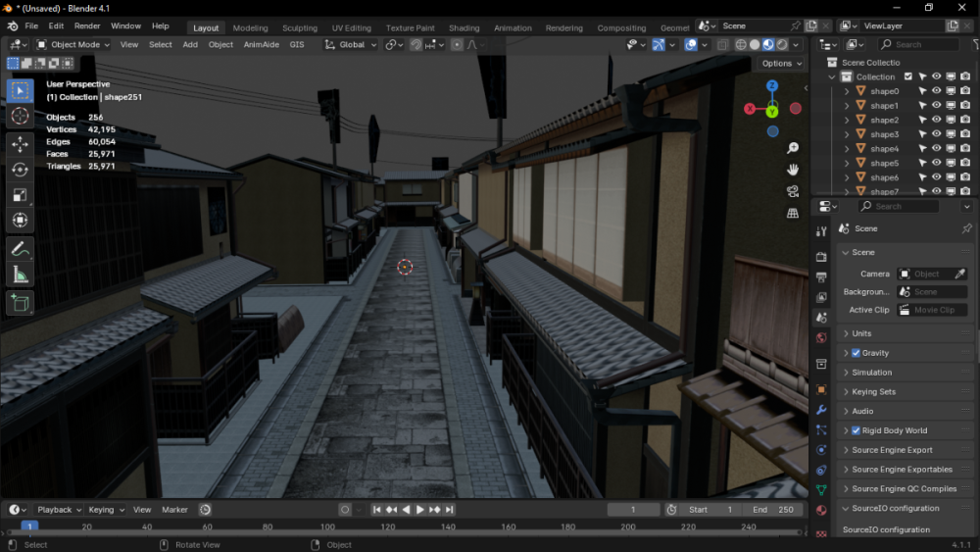Screen dimensions: 980x552
Task: Switch to orthographic grid view icon
Action: point(793,213)
